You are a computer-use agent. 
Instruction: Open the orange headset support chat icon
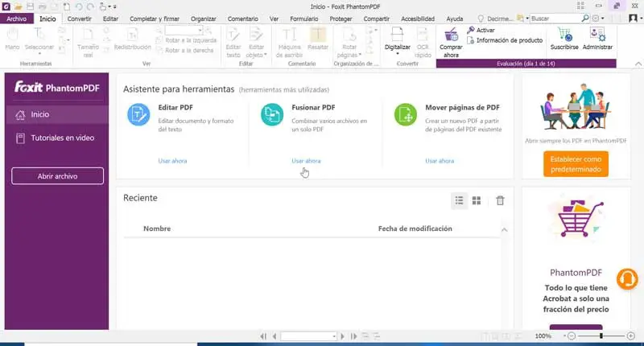pyautogui.click(x=627, y=279)
